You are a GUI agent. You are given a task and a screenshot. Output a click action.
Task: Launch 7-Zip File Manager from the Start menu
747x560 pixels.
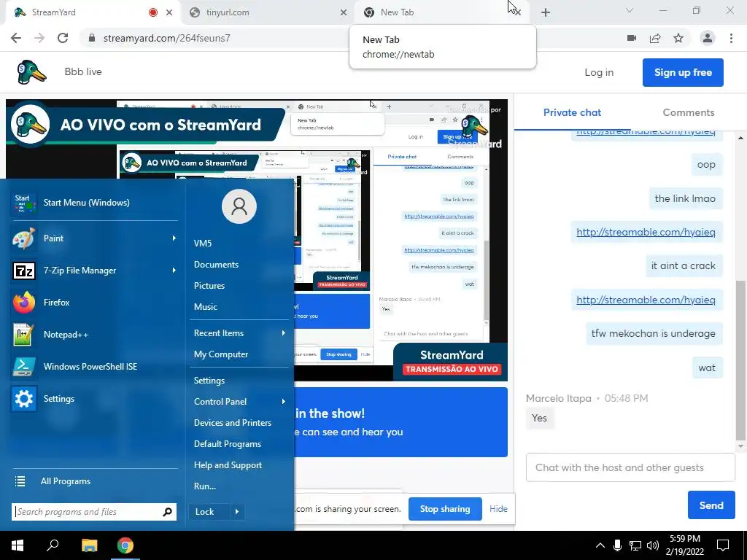coord(94,271)
